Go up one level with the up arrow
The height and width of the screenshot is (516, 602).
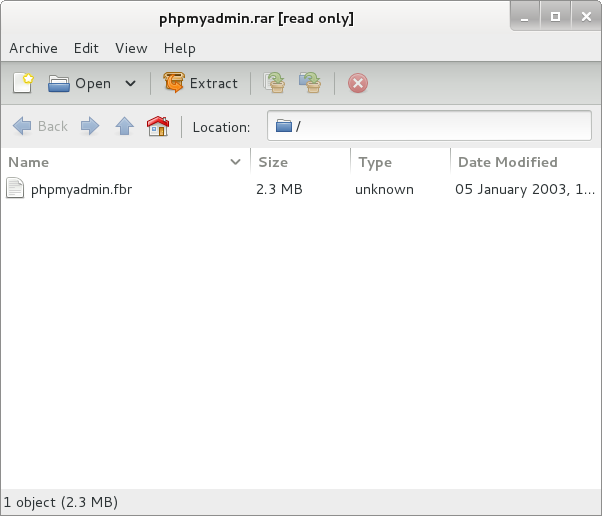point(124,126)
